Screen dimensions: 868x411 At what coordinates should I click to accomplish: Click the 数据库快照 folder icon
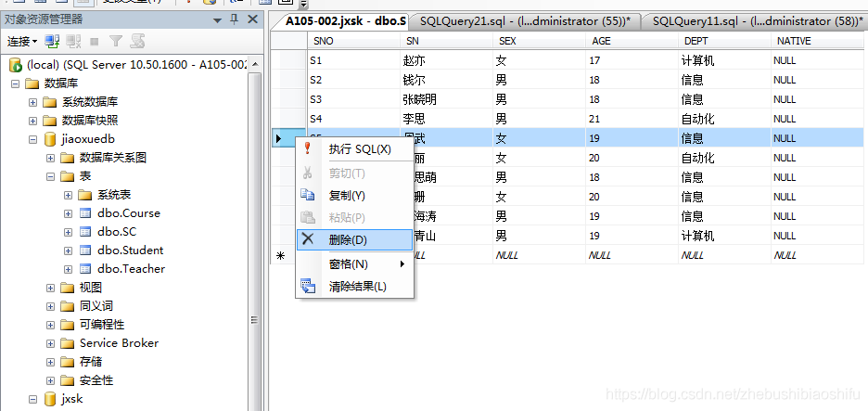point(49,121)
